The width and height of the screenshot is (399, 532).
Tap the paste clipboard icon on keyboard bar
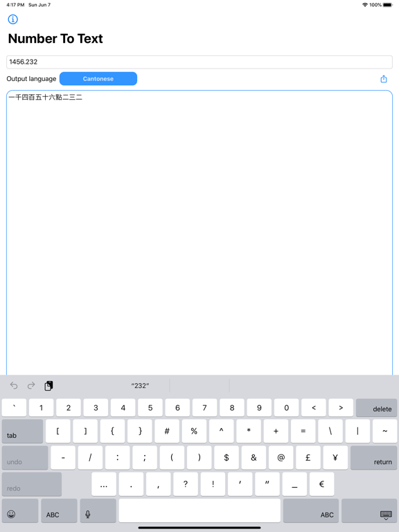(48, 386)
